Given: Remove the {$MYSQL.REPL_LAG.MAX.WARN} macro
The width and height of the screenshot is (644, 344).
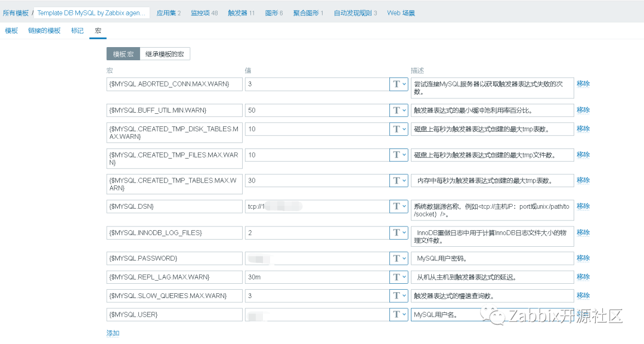Looking at the screenshot, I should [583, 277].
